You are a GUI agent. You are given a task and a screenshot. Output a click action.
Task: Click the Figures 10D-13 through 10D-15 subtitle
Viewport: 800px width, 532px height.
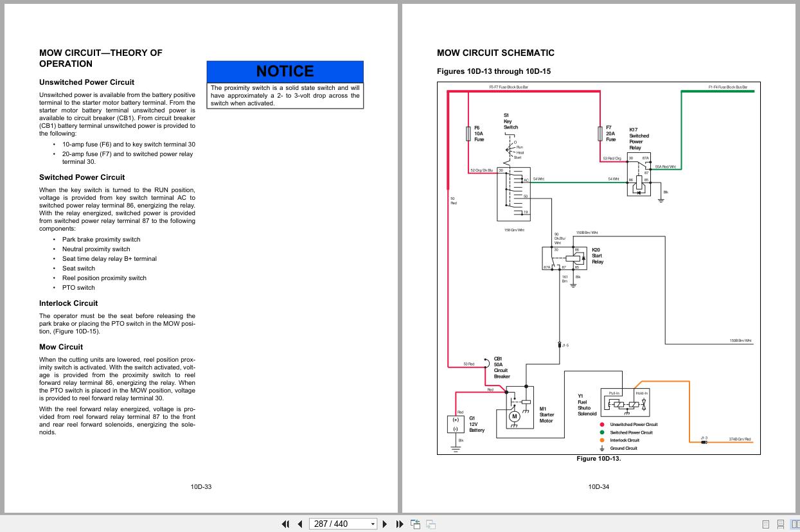pos(493,71)
